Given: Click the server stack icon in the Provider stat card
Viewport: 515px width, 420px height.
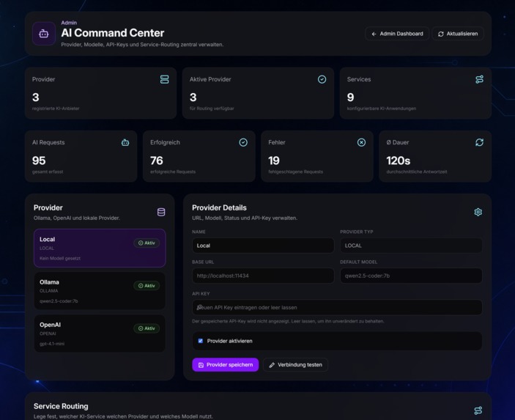Looking at the screenshot, I should tap(164, 79).
